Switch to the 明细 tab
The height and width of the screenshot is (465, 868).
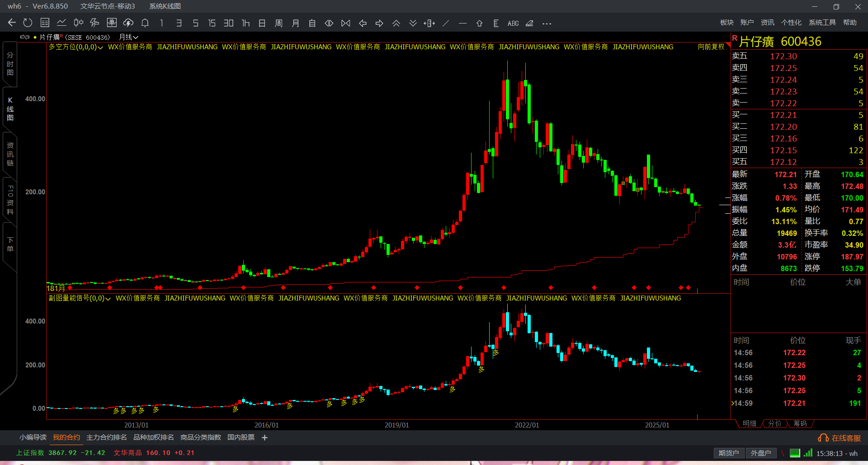749,423
